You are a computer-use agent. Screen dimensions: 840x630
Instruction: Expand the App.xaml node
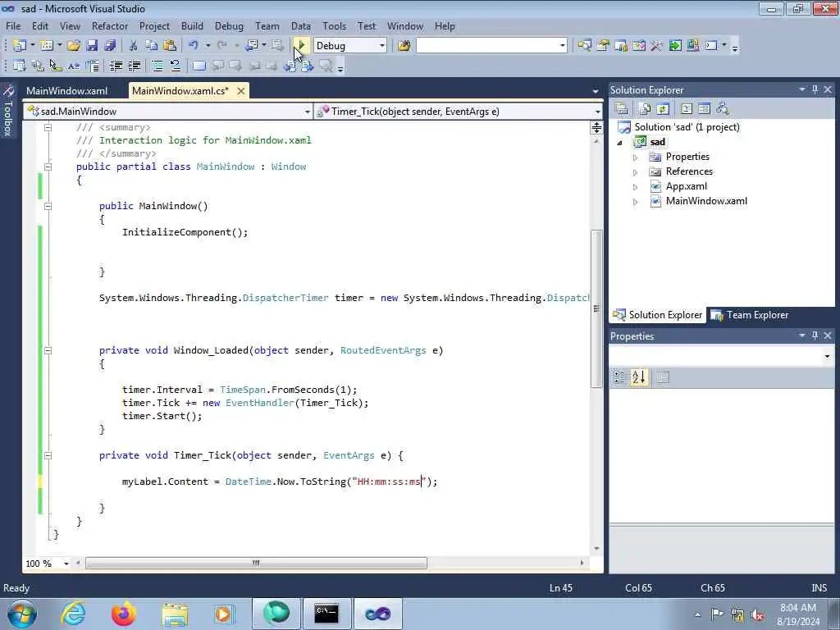pos(636,187)
